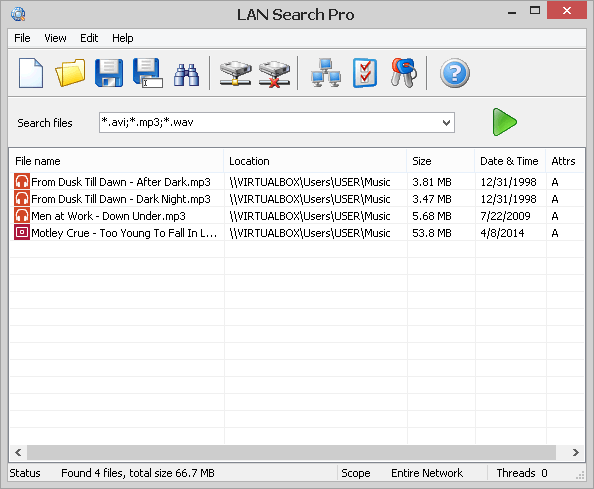Open the View menu
The height and width of the screenshot is (489, 594).
[x=55, y=38]
